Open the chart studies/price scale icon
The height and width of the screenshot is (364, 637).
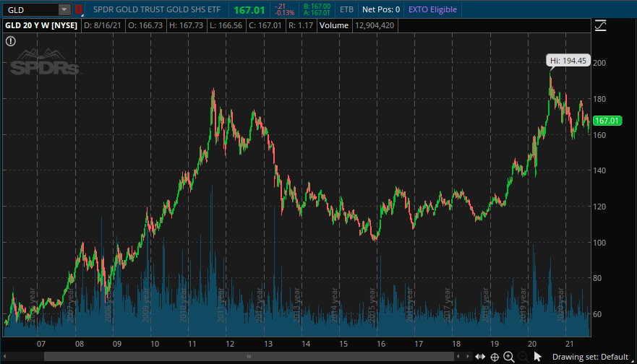point(600,25)
